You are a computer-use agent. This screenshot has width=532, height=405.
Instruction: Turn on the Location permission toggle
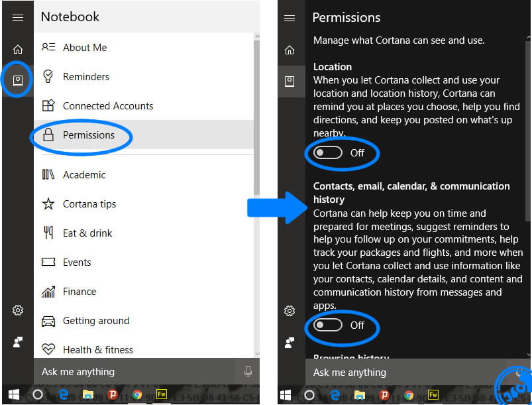[x=328, y=153]
